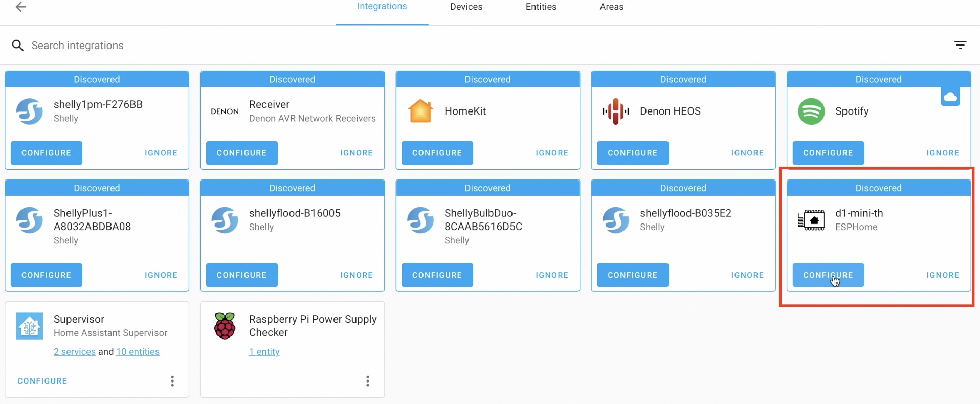
Task: Configure the Supervisor integration
Action: [42, 381]
